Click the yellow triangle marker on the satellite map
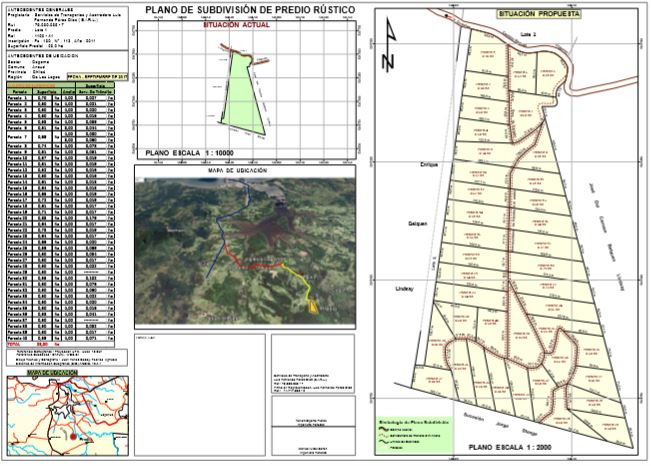 click(314, 307)
